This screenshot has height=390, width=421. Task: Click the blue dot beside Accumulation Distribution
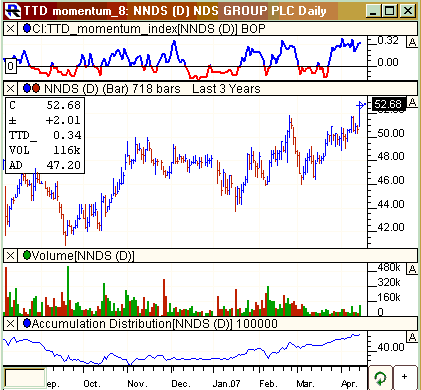[x=27, y=323]
